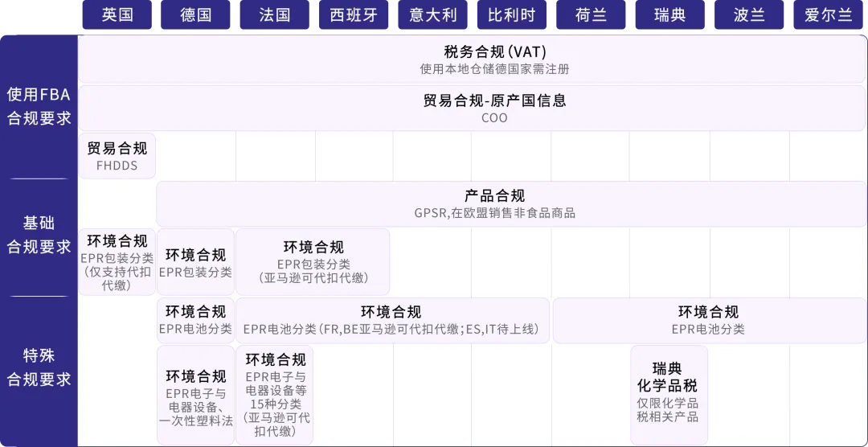Click the 比利时 country header

[512, 14]
